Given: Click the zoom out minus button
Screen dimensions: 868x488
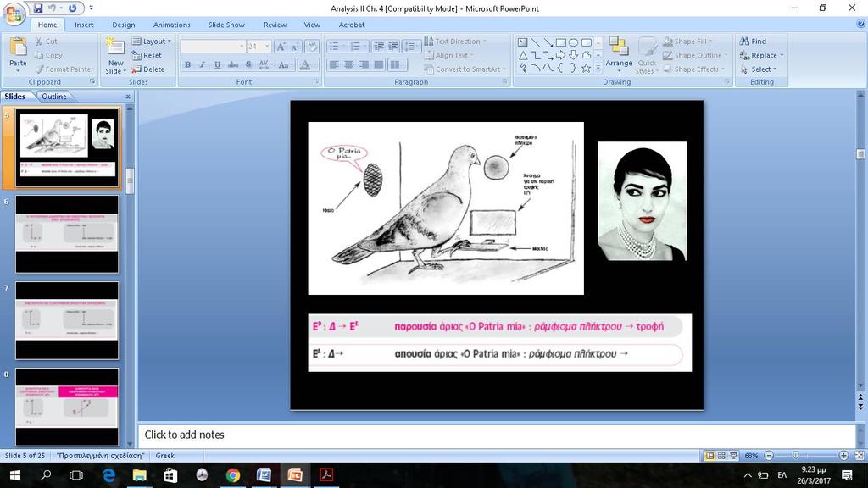Looking at the screenshot, I should pyautogui.click(x=769, y=456).
